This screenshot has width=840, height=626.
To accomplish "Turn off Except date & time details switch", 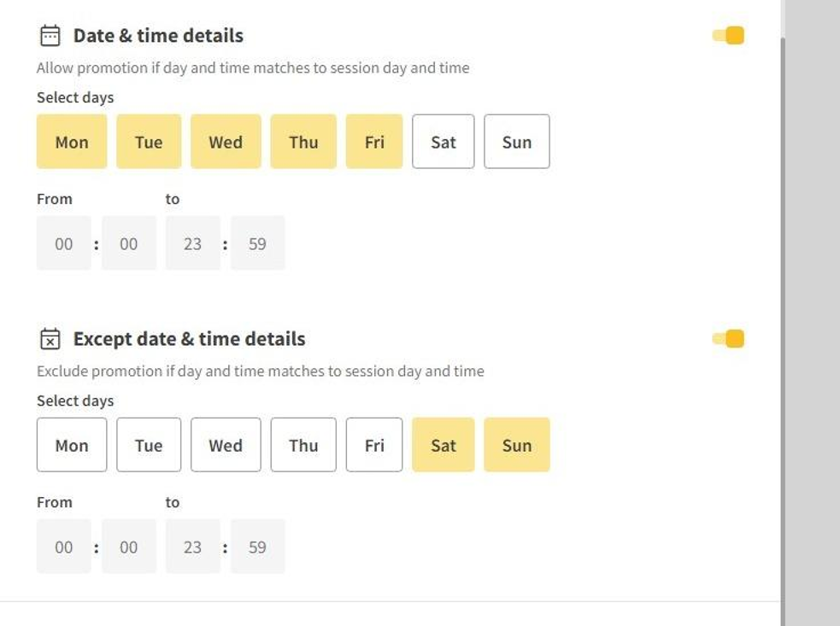I will (x=728, y=339).
